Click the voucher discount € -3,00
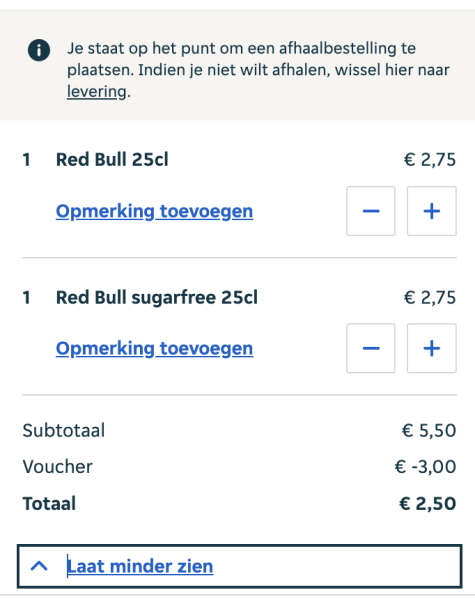475x606 pixels. tap(425, 466)
